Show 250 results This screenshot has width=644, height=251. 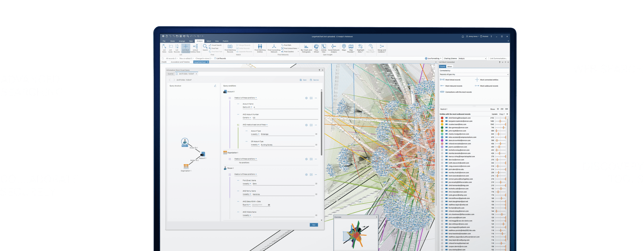click(502, 109)
